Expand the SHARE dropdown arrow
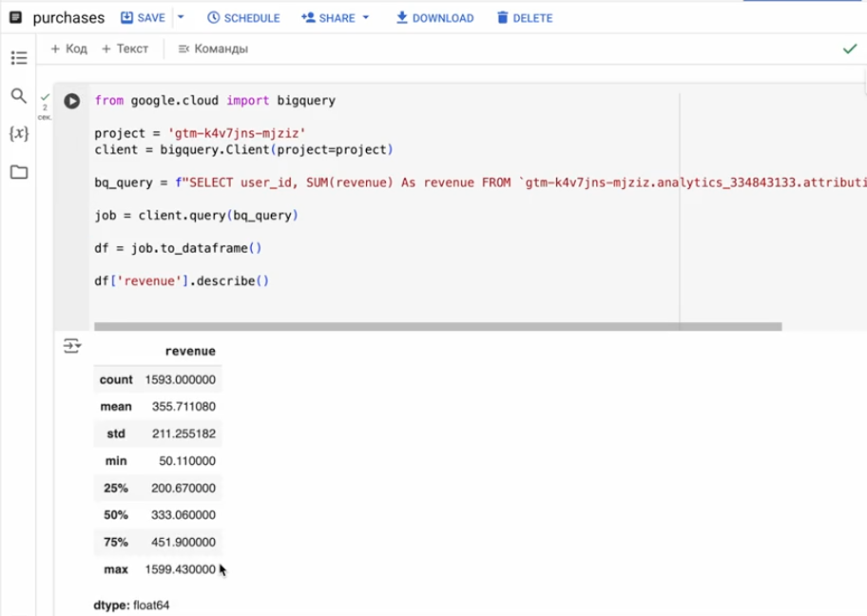Viewport: 867px width, 616px height. [x=366, y=18]
